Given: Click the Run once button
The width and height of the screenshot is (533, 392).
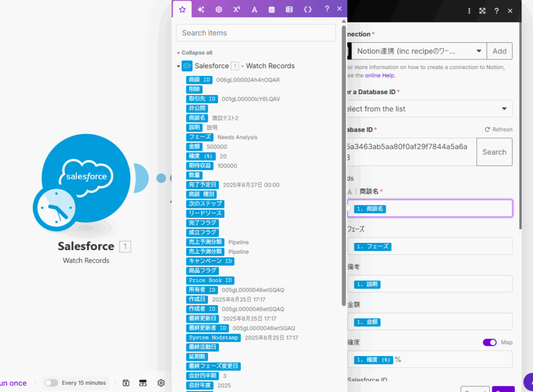Looking at the screenshot, I should pos(13,383).
